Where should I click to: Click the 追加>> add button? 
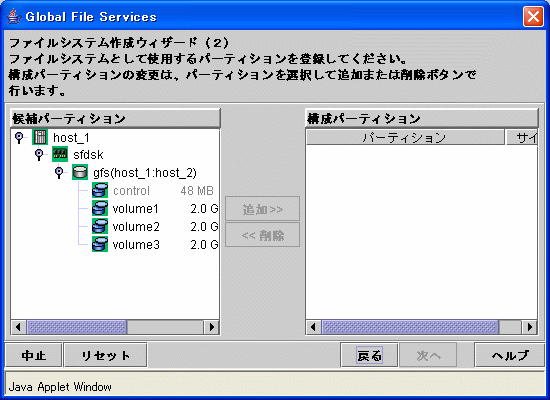pos(262,209)
